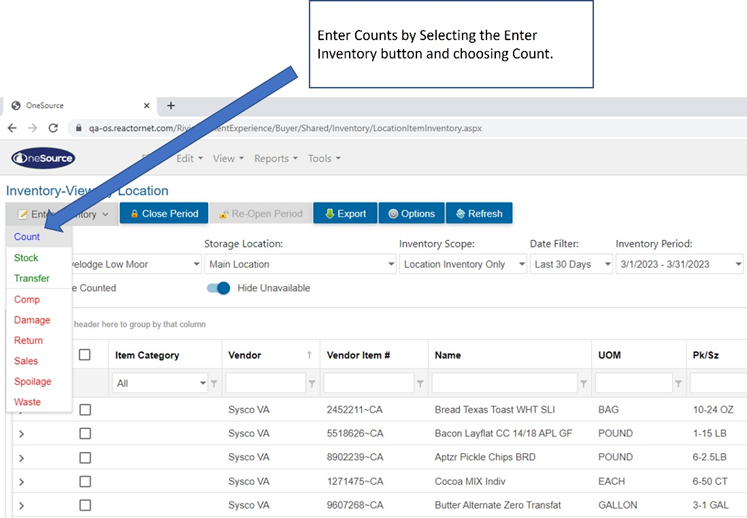Open the Reports menu

pyautogui.click(x=276, y=158)
